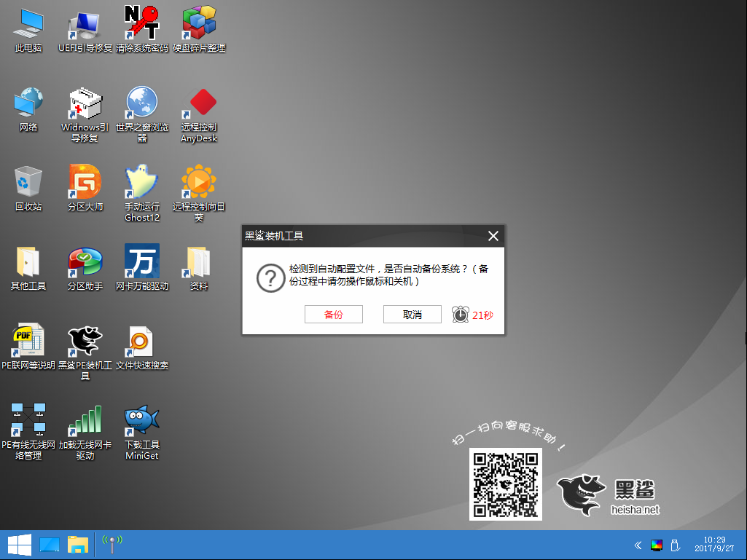Click the 硬盘碎片整理 desktop icon
Viewport: 747px width, 560px height.
click(199, 24)
